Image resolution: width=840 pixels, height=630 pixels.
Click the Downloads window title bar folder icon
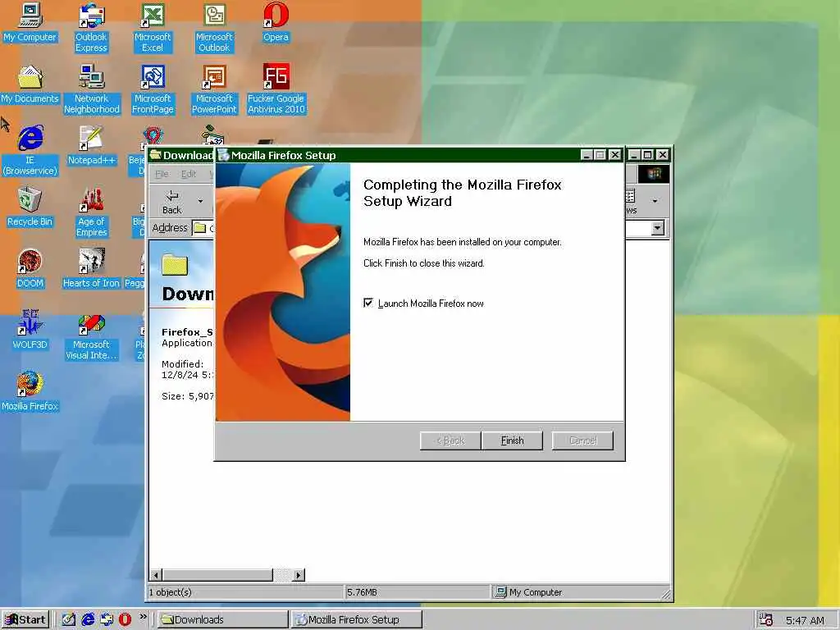(155, 155)
